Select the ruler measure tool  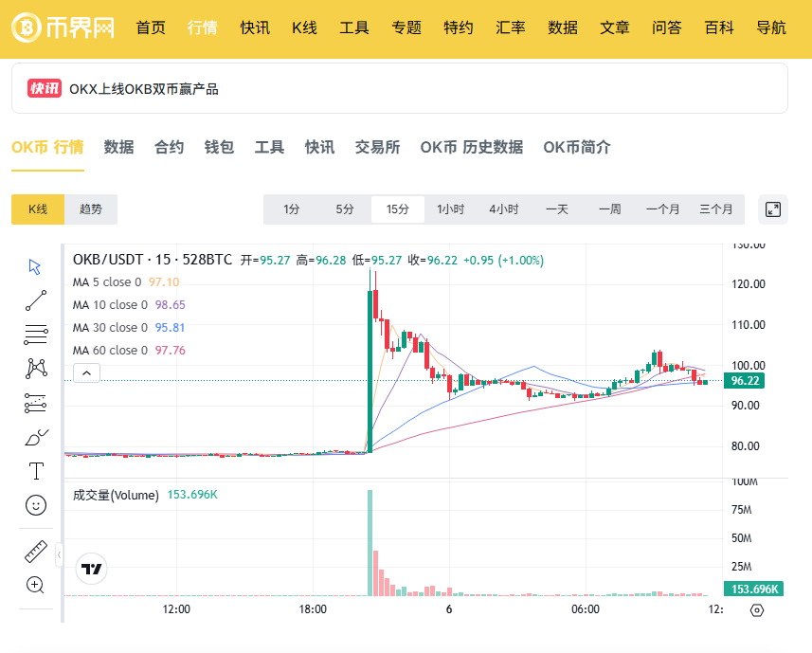pos(36,552)
